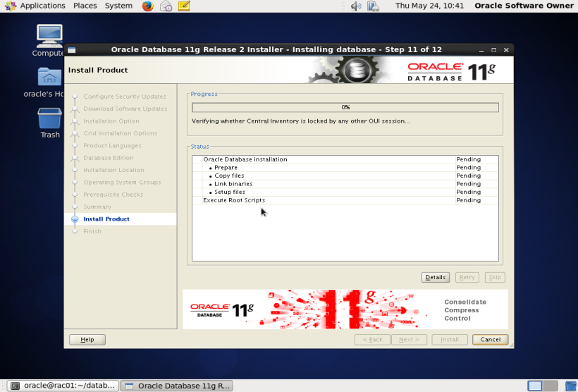The width and height of the screenshot is (578, 392).
Task: Click trash applet in bottom-right corner
Action: 571,386
